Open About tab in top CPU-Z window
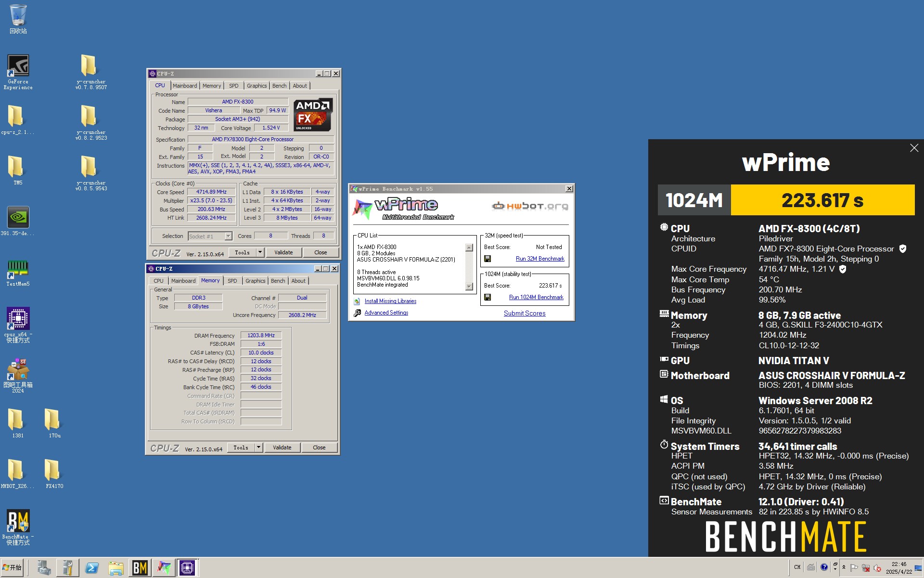This screenshot has width=924, height=578. [x=300, y=86]
